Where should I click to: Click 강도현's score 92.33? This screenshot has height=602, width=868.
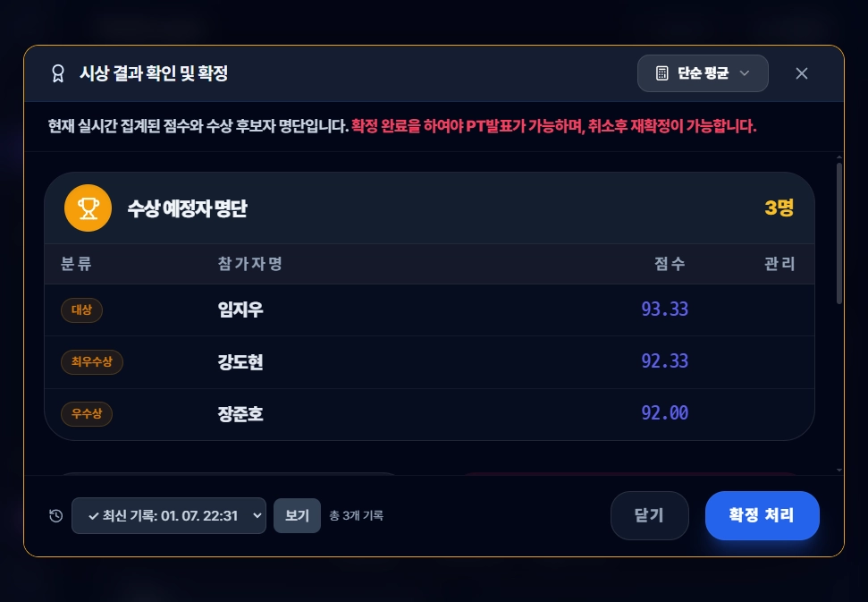coord(664,362)
